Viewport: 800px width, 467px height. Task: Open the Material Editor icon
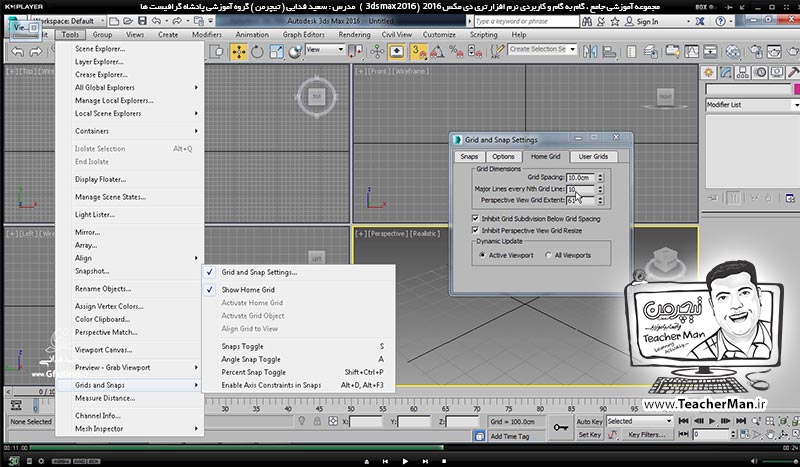[733, 52]
